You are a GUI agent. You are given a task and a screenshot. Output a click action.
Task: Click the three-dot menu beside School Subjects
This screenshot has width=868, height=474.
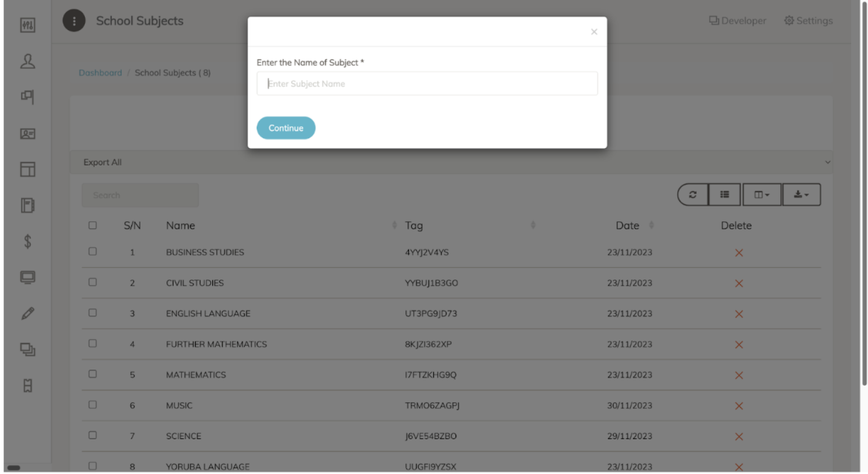[x=74, y=21]
